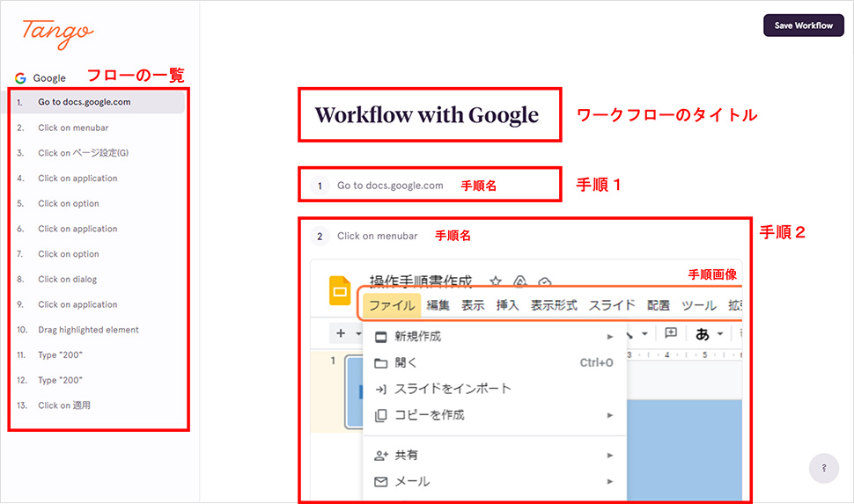
Task: Click the move-to-folder icon next to star
Action: pyautogui.click(x=520, y=281)
